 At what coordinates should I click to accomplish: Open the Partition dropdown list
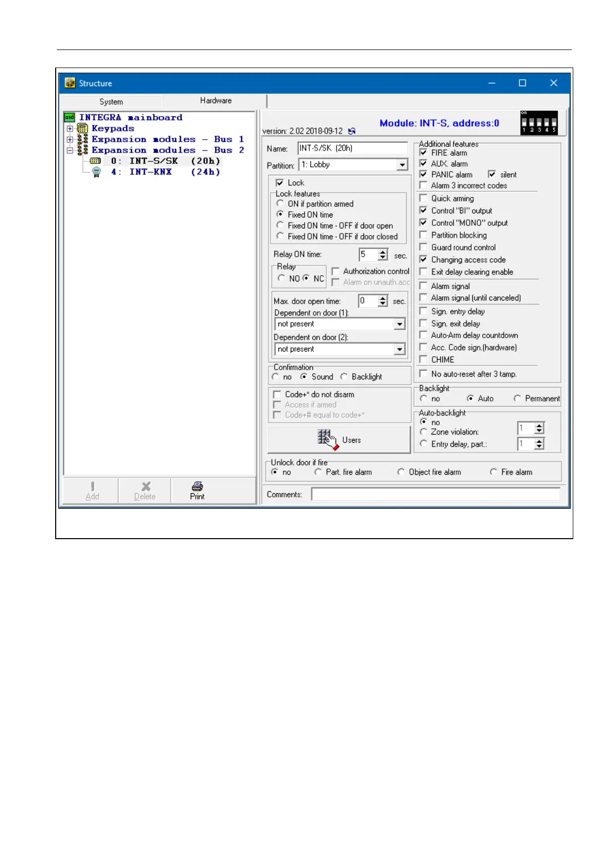click(x=402, y=165)
